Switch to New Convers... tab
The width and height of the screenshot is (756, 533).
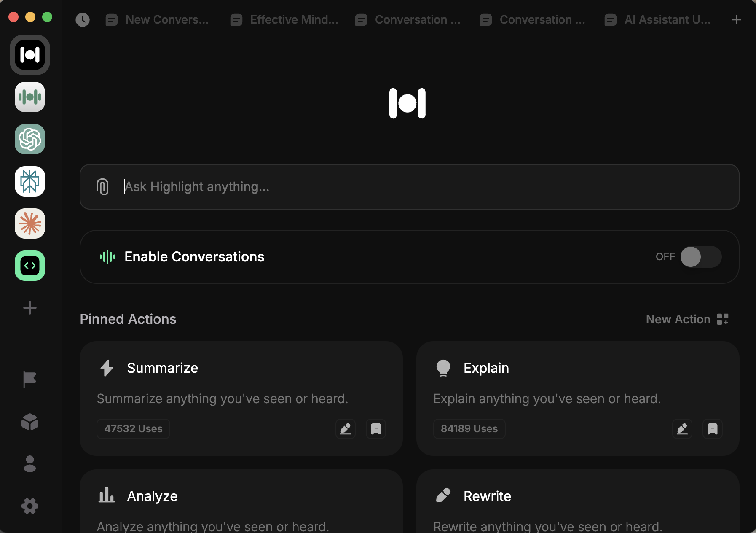pyautogui.click(x=158, y=20)
